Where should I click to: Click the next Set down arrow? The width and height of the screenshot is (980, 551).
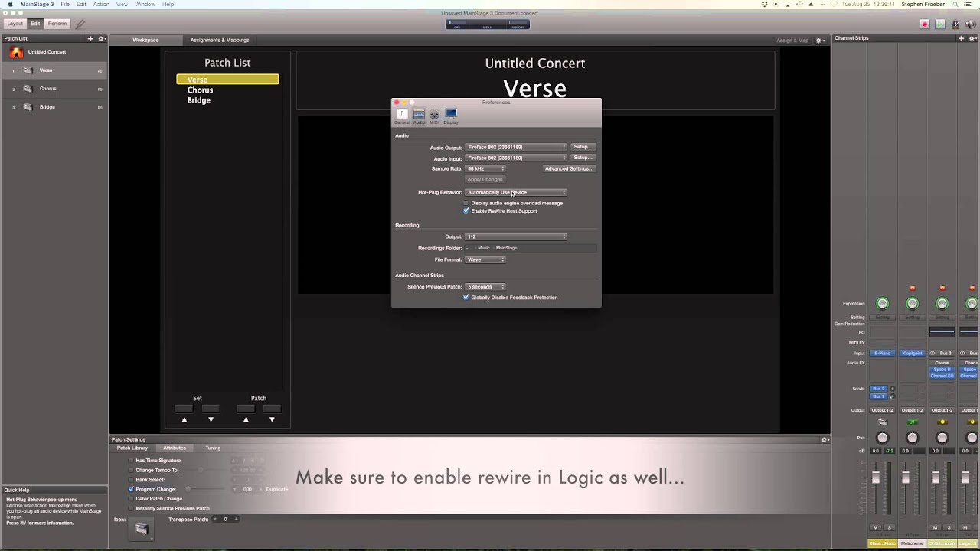tap(211, 419)
